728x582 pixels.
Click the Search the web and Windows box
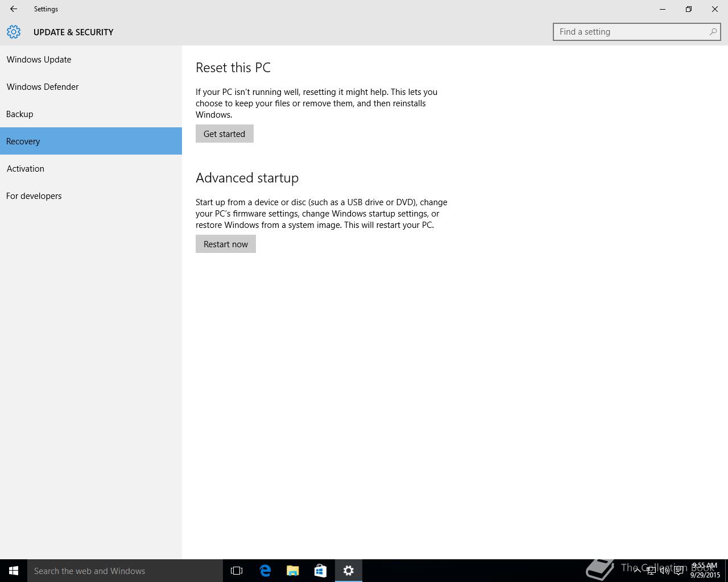[x=125, y=571]
